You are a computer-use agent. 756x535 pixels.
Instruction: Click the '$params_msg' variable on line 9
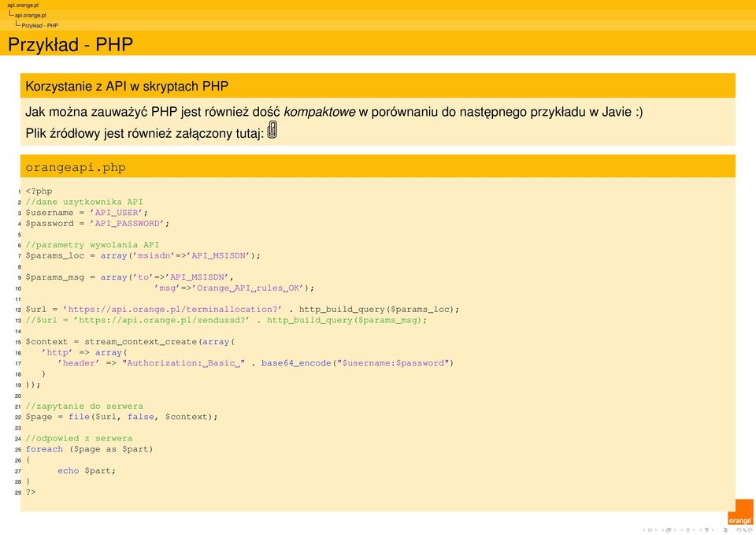click(x=55, y=277)
